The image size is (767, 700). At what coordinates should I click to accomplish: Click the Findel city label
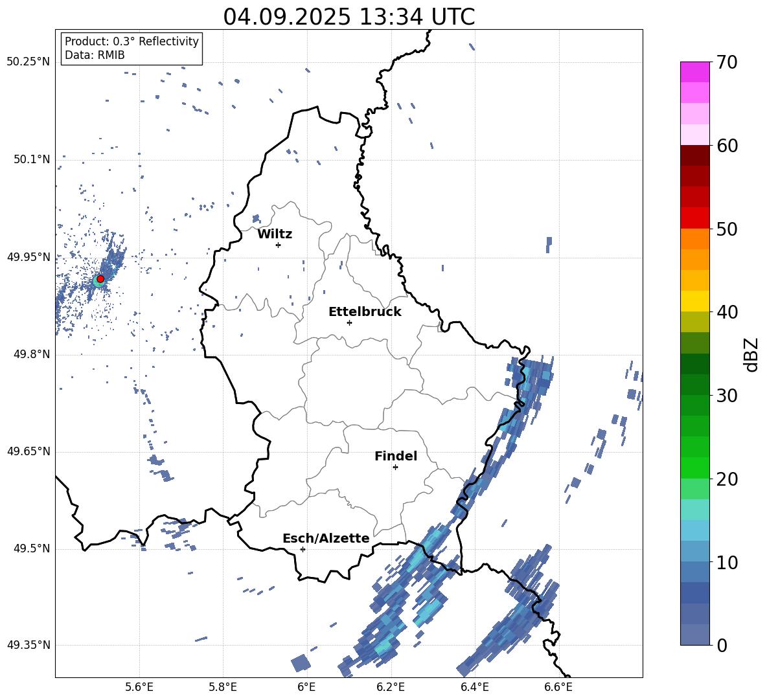tap(396, 457)
